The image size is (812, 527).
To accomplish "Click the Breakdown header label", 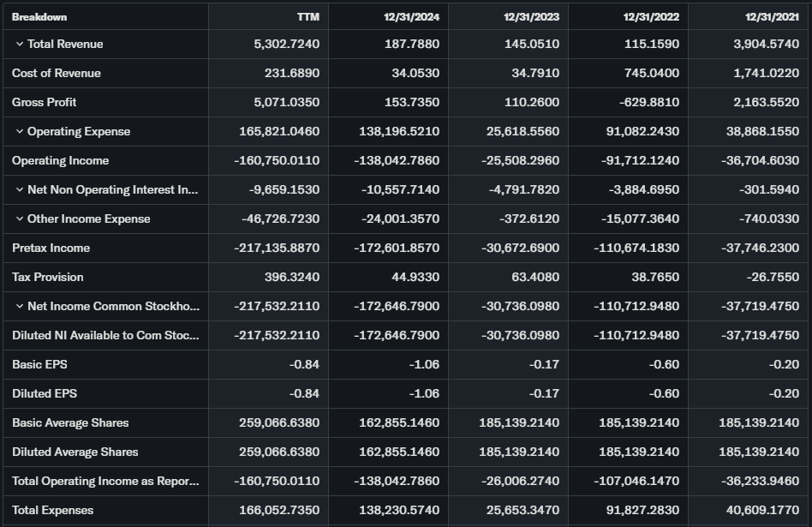I will 39,16.
